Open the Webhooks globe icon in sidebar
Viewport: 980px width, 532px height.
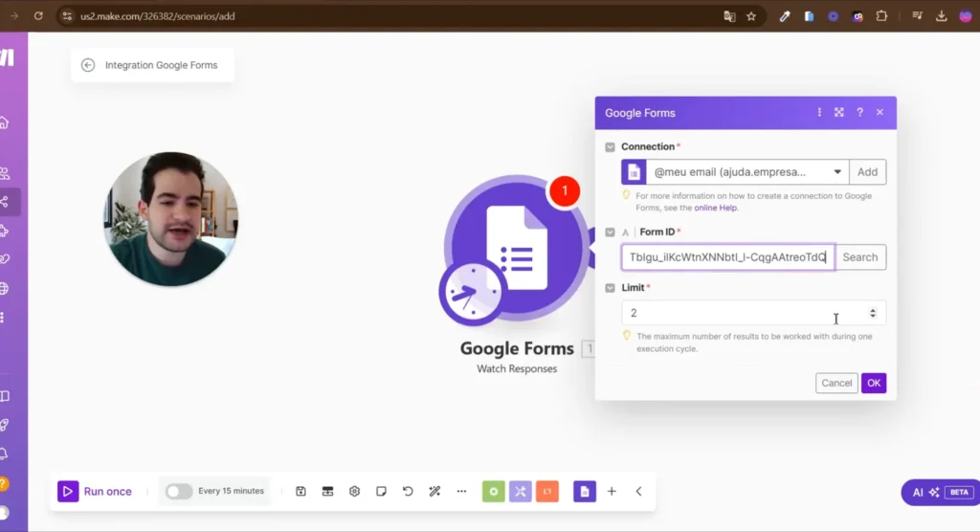pyautogui.click(x=5, y=288)
